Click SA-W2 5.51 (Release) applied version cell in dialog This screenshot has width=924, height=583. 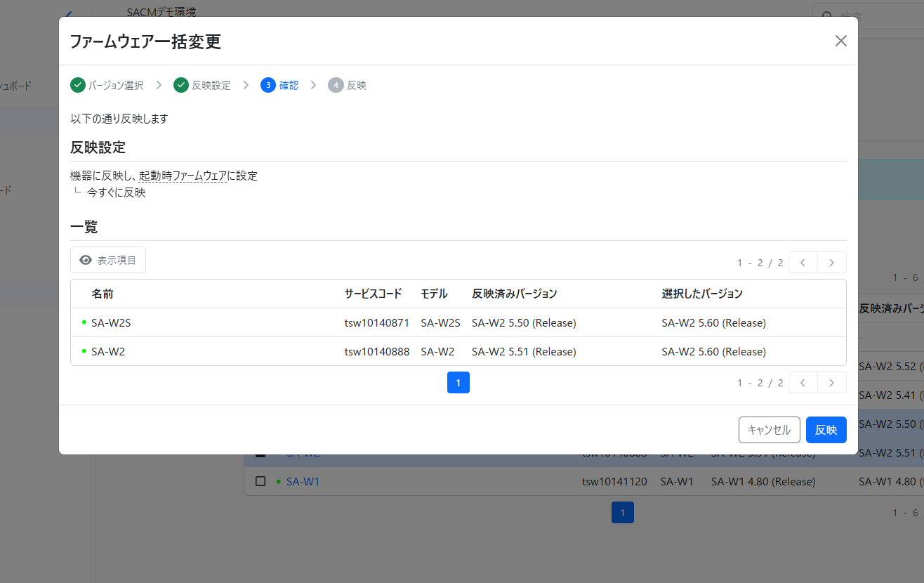click(524, 351)
